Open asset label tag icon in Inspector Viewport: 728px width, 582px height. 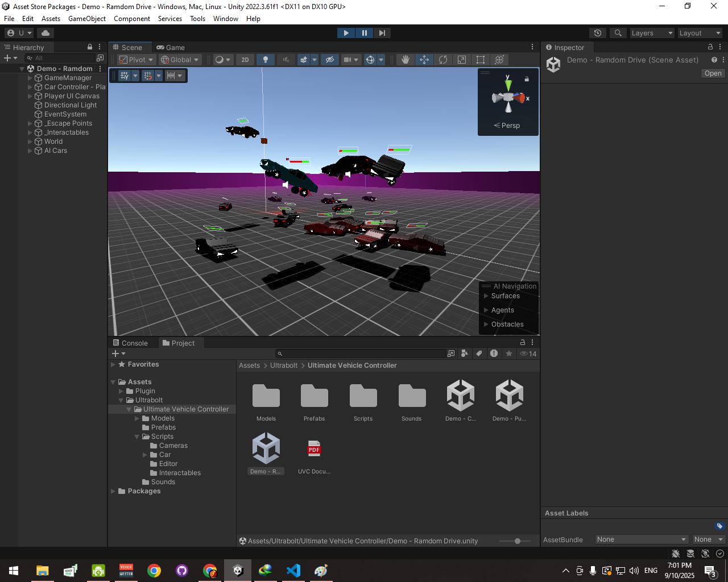click(x=719, y=526)
